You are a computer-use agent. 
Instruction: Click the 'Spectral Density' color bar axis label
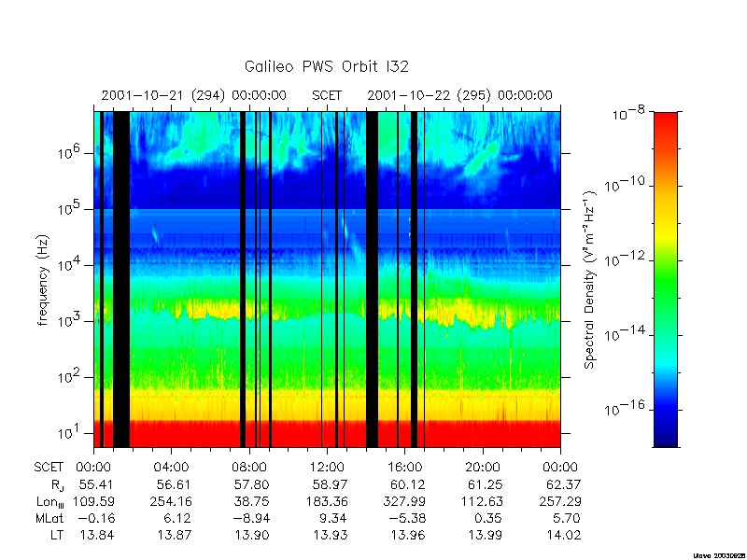point(590,279)
